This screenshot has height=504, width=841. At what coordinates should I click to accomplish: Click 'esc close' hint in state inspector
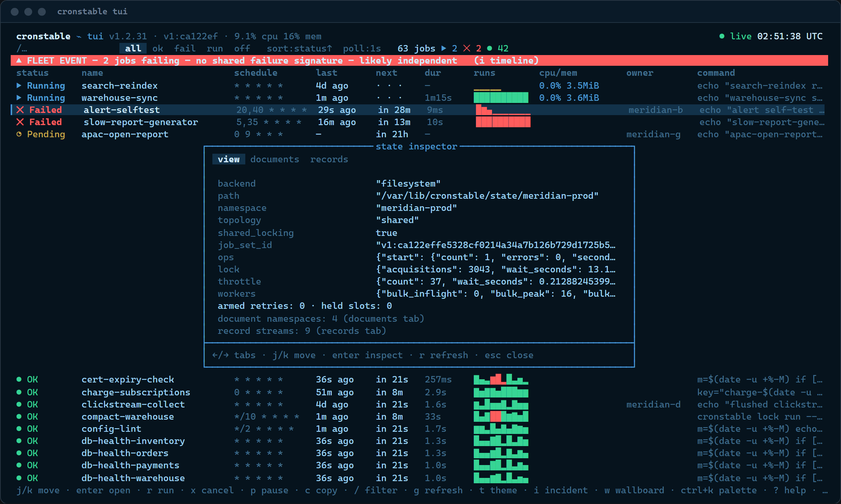pyautogui.click(x=509, y=355)
